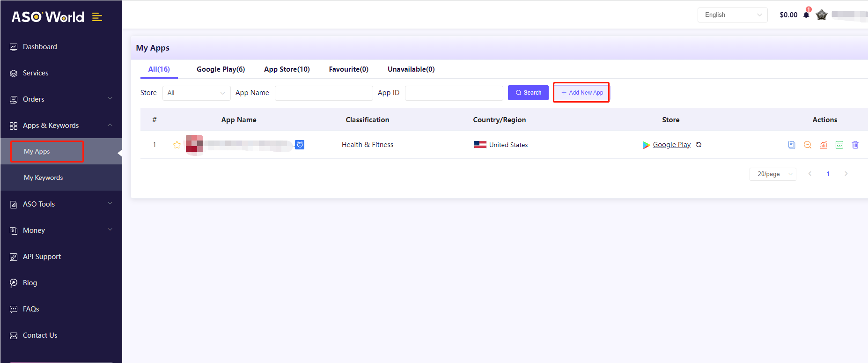Click the Search button
The image size is (868, 363).
[x=528, y=93]
